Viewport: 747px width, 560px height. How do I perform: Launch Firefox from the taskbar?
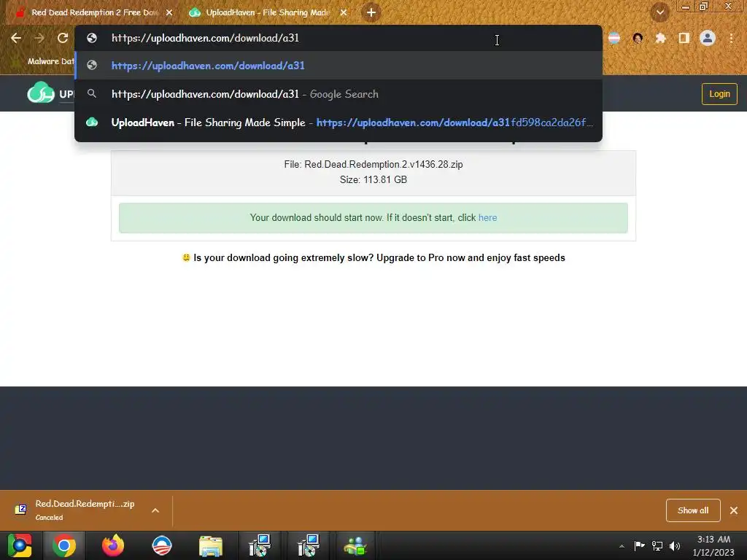(113, 545)
